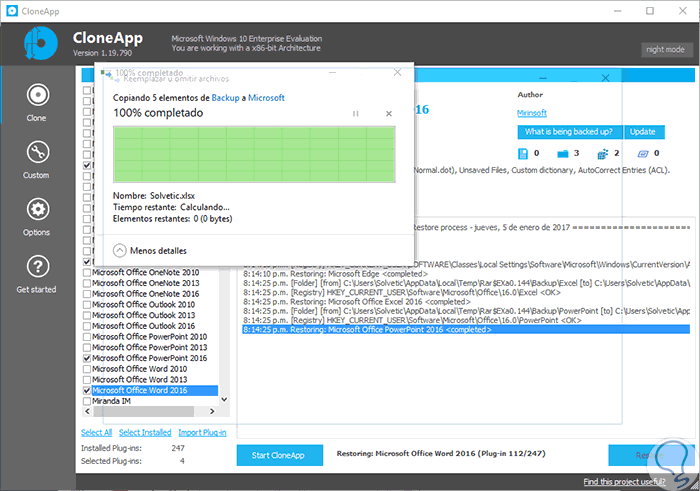
Task: Check the Miranda IM plug-in
Action: coord(87,401)
